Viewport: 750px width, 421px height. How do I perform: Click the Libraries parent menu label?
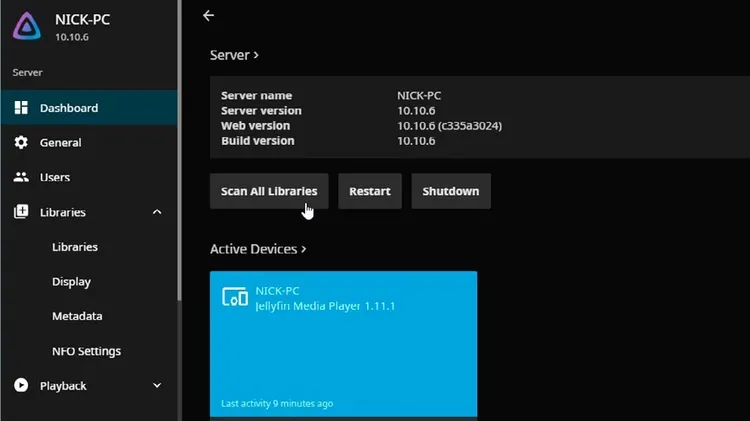pyautogui.click(x=63, y=212)
